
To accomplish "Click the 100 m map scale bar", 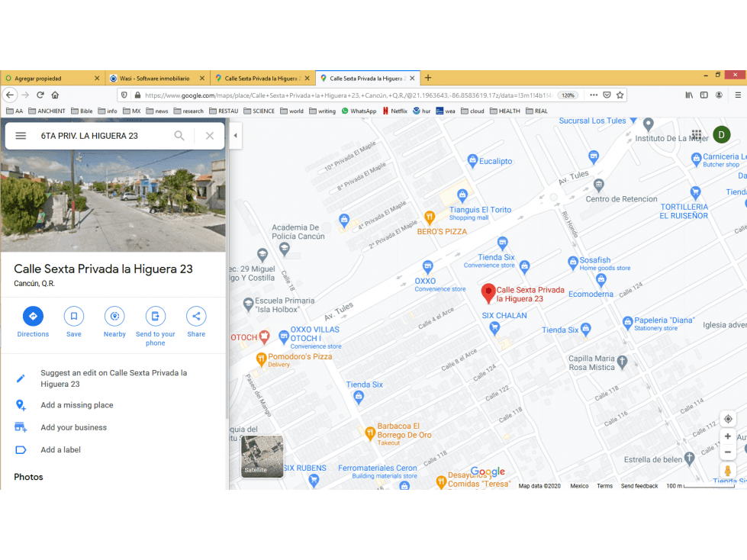I will [x=700, y=486].
